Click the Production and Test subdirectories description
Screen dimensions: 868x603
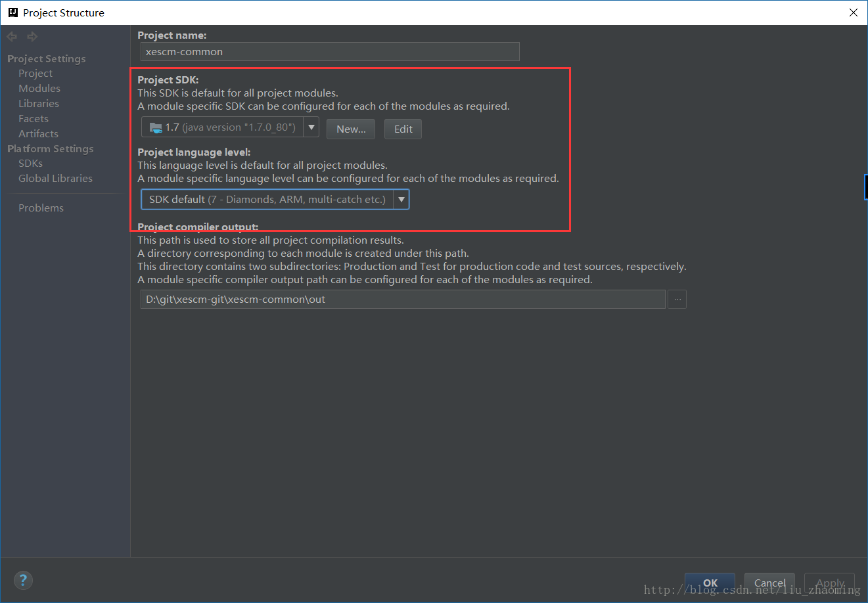[x=412, y=267]
